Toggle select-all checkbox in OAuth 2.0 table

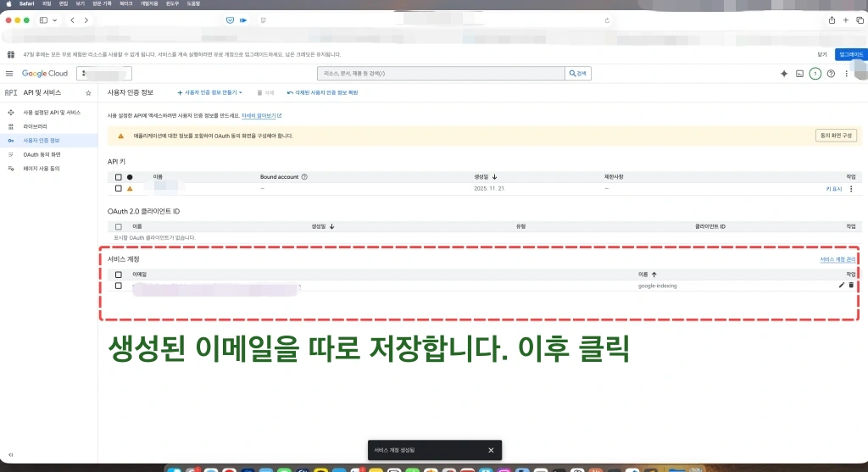[x=119, y=227]
